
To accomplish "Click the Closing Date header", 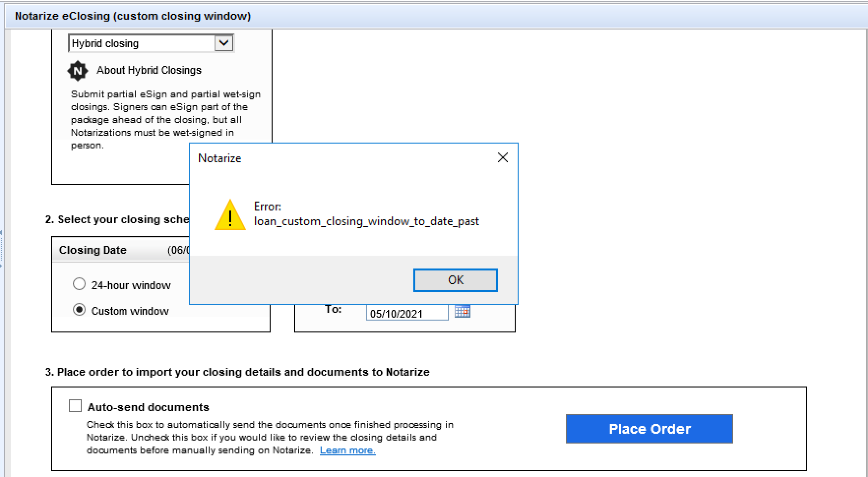I will (93, 250).
